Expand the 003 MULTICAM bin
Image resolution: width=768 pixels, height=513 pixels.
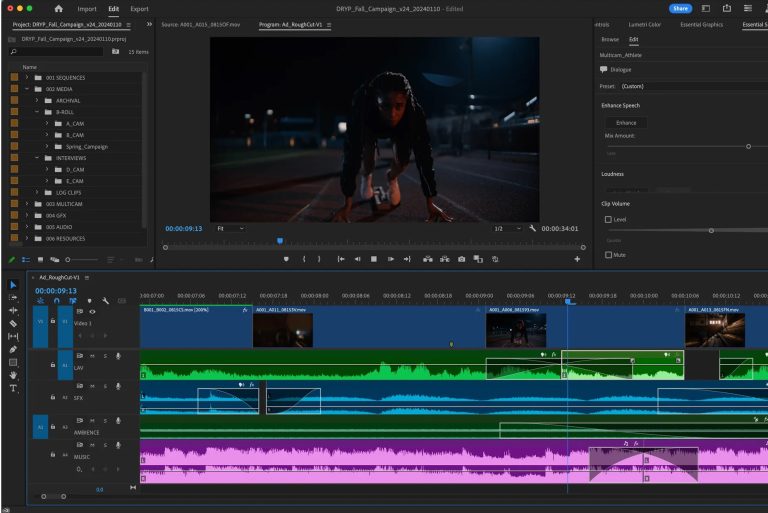[x=27, y=203]
